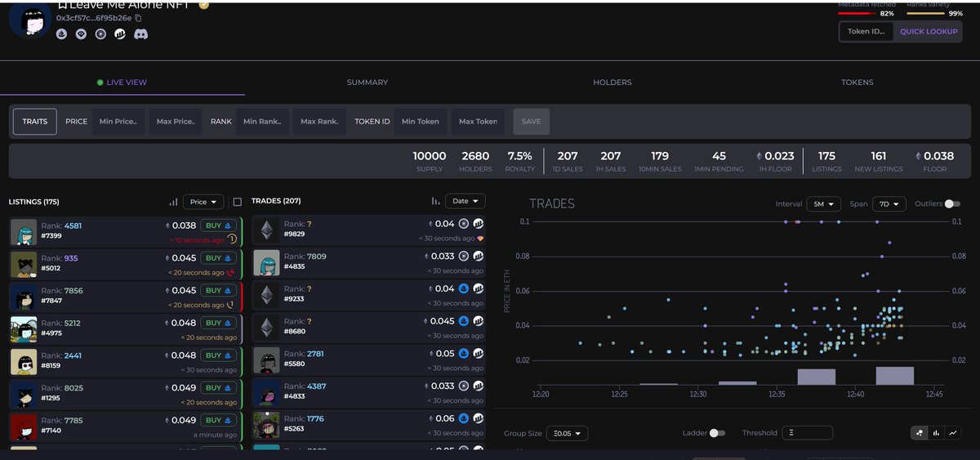The image size is (980, 460).
Task: Click the SAVE filter button
Action: [532, 122]
